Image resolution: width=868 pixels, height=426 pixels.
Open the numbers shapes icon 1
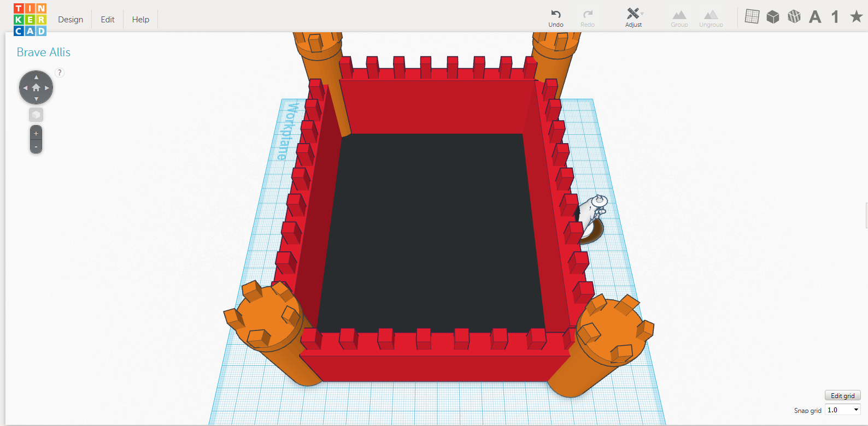click(835, 17)
